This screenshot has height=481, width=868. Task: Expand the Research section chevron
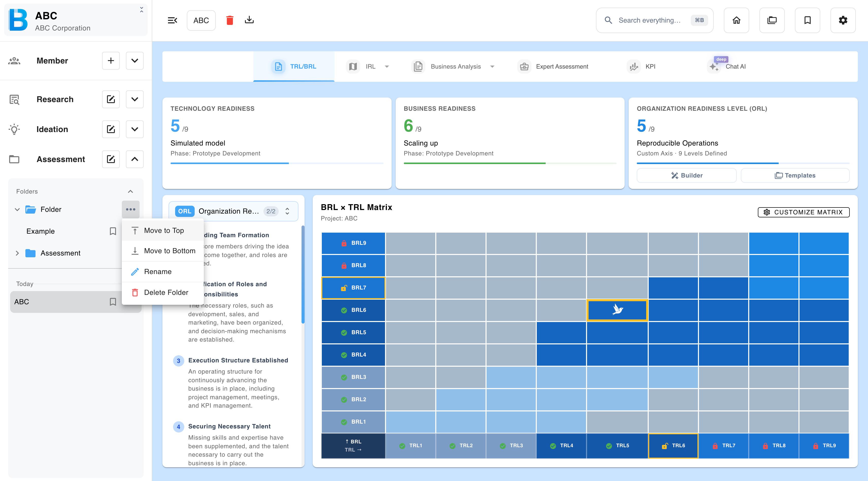(135, 99)
